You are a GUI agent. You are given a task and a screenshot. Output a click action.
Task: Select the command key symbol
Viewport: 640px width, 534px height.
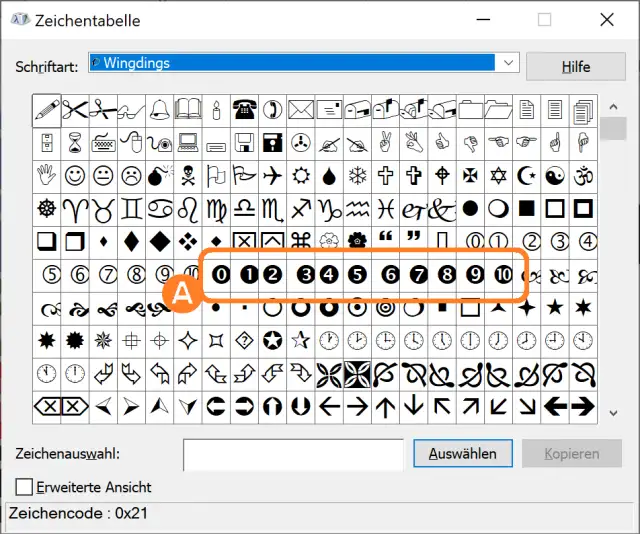(301, 242)
